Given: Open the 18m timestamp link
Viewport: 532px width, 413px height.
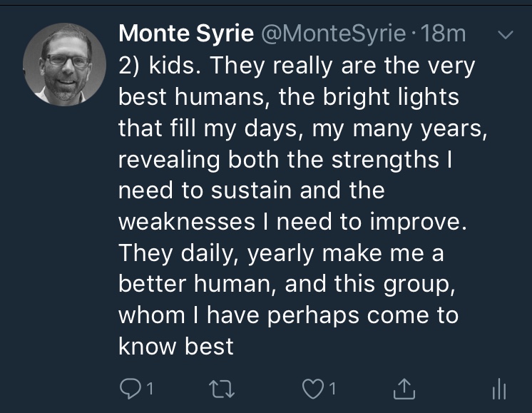Looking at the screenshot, I should (444, 34).
